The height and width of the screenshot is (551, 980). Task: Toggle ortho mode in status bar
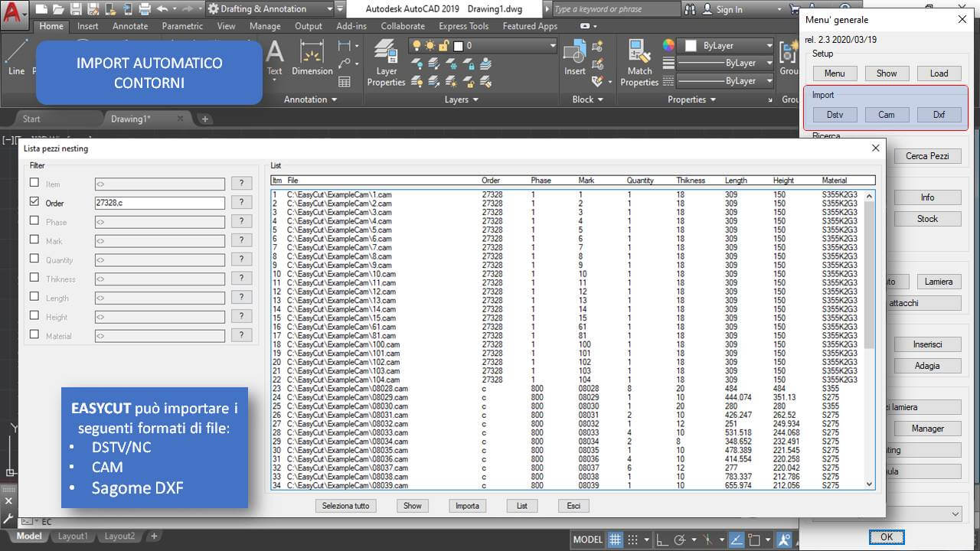coord(663,540)
